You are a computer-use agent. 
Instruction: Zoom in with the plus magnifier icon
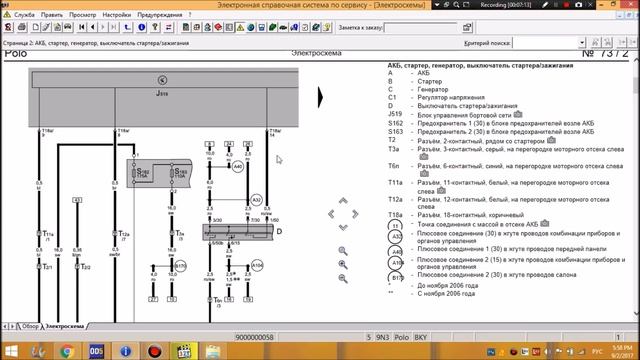(x=343, y=265)
